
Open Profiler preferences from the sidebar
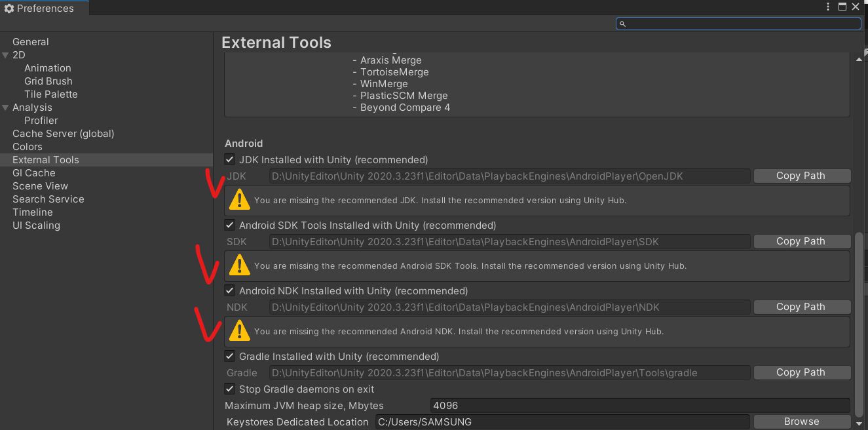coord(41,120)
